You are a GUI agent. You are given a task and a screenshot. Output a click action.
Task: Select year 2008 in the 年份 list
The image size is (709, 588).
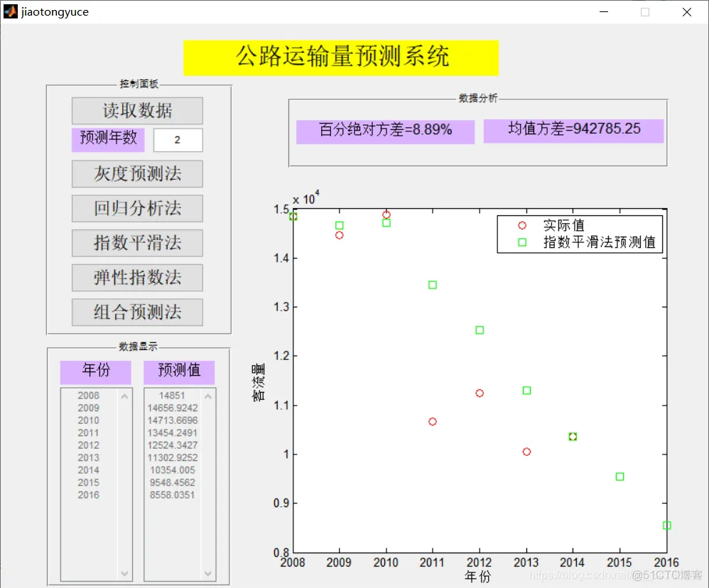[88, 396]
